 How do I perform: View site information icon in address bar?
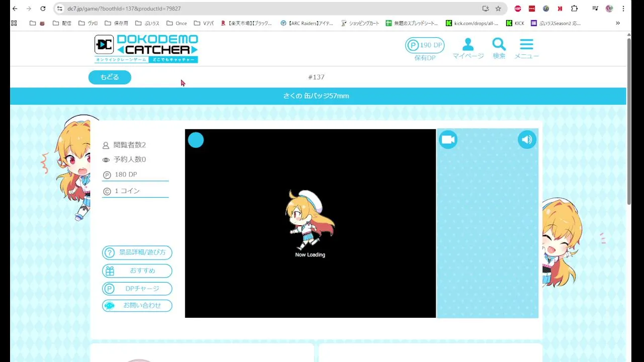pos(60,9)
